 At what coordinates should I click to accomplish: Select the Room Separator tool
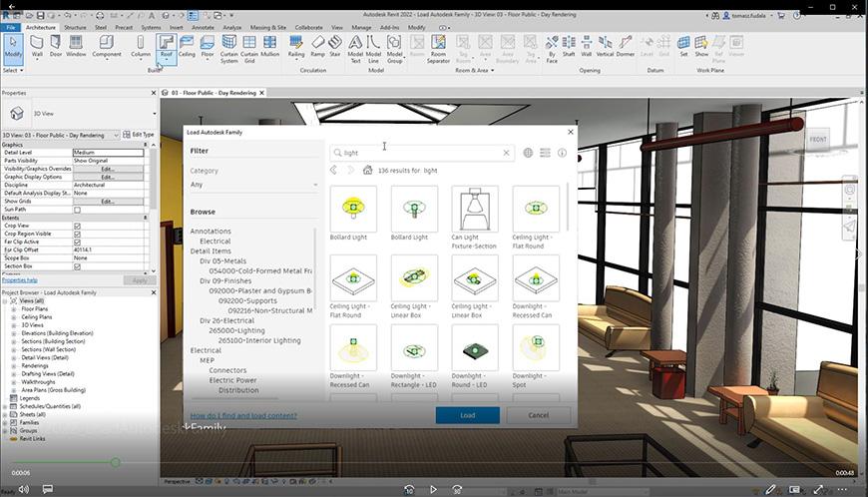pyautogui.click(x=438, y=49)
